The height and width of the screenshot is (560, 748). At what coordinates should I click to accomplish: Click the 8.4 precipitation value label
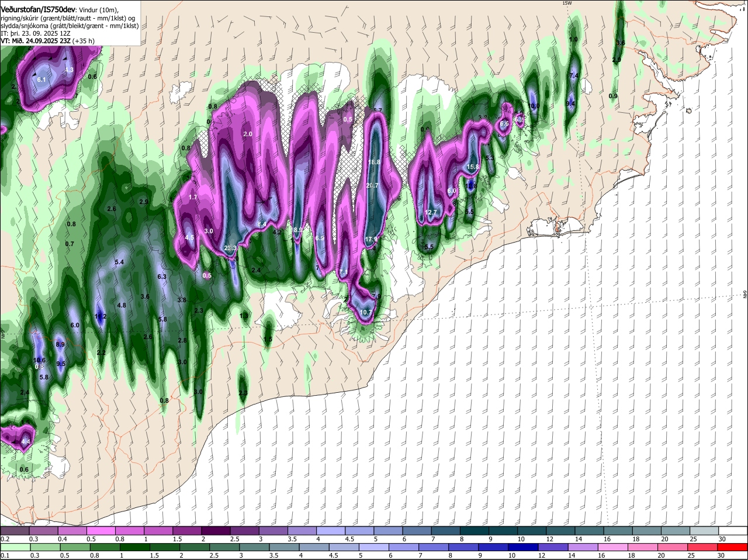click(x=262, y=224)
